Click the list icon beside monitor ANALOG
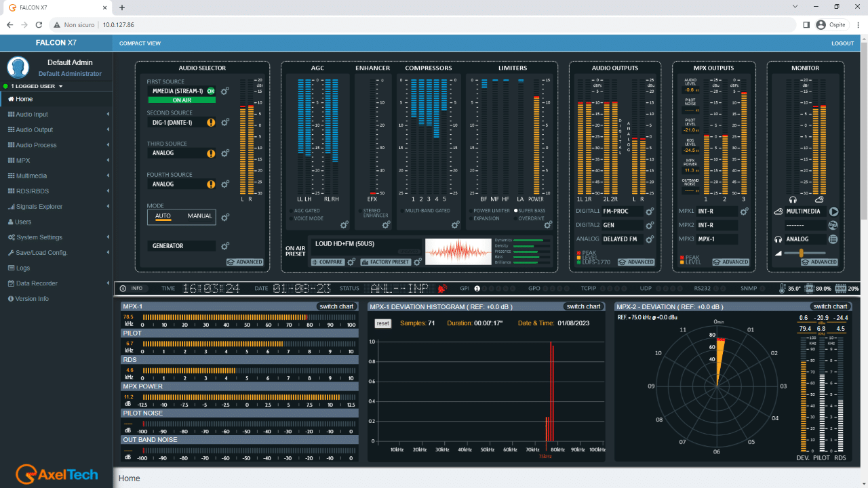The width and height of the screenshot is (868, 488). (833, 239)
